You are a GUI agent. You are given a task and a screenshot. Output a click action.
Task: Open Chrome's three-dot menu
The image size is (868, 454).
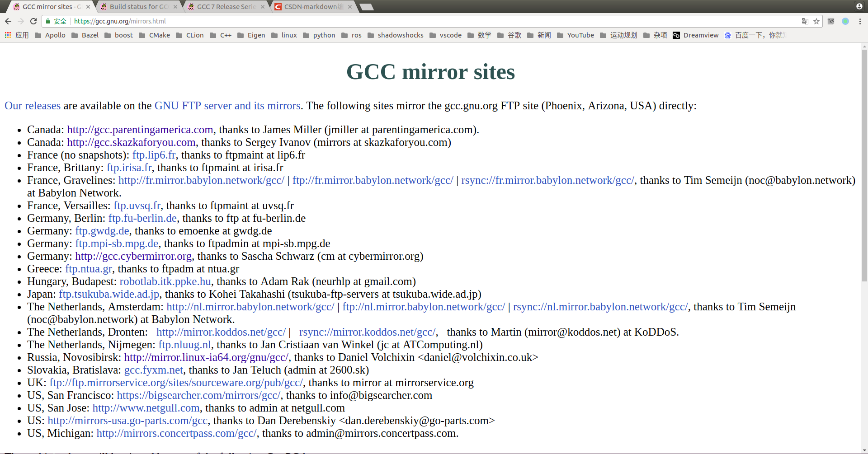click(861, 21)
